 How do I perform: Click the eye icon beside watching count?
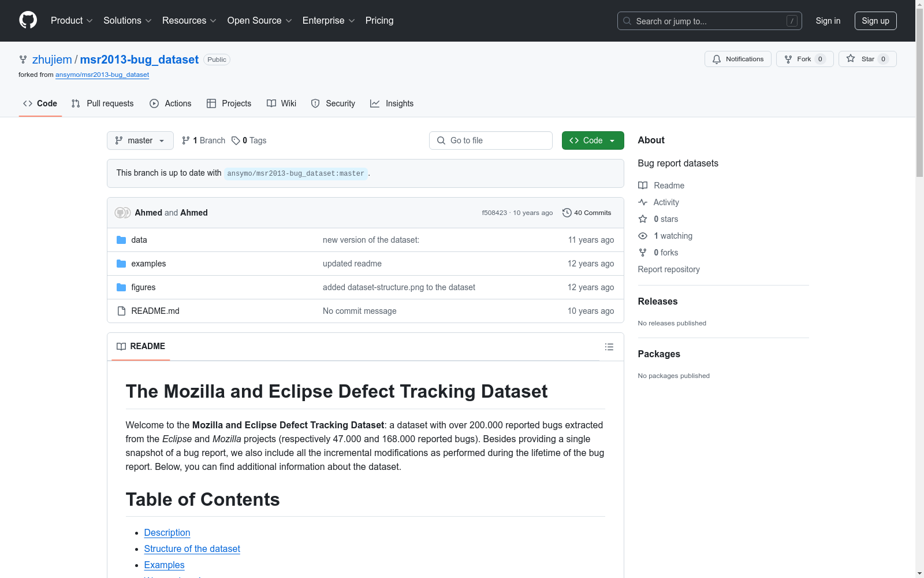pyautogui.click(x=643, y=236)
